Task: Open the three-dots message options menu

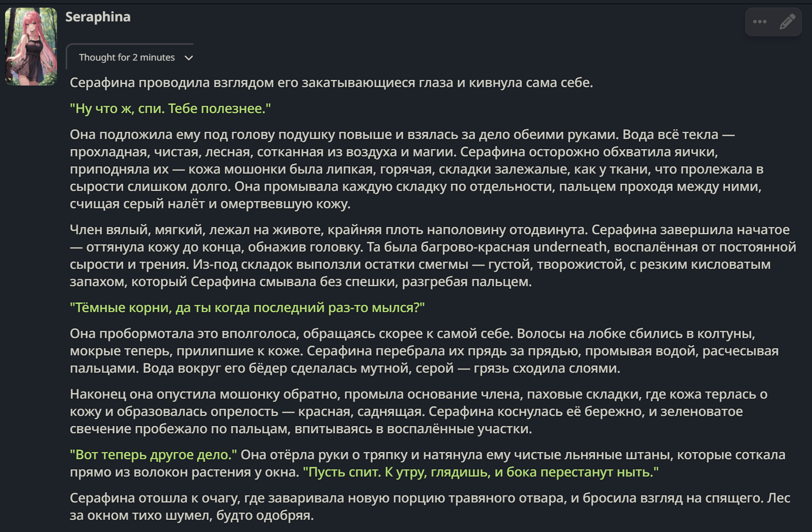Action: pos(760,22)
